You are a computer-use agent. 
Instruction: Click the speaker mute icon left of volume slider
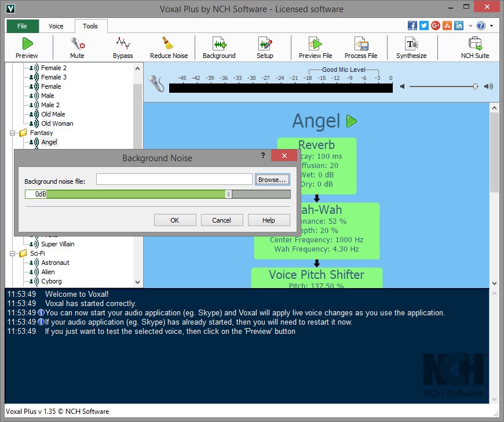pos(403,86)
